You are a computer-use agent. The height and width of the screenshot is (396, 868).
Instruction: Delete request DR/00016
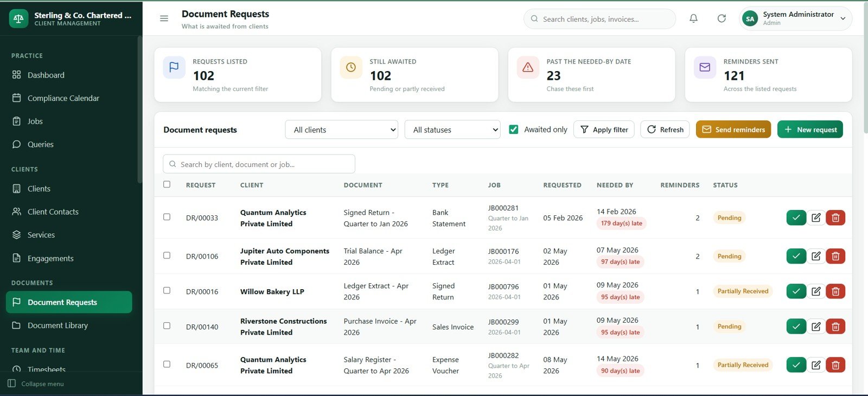coord(835,291)
